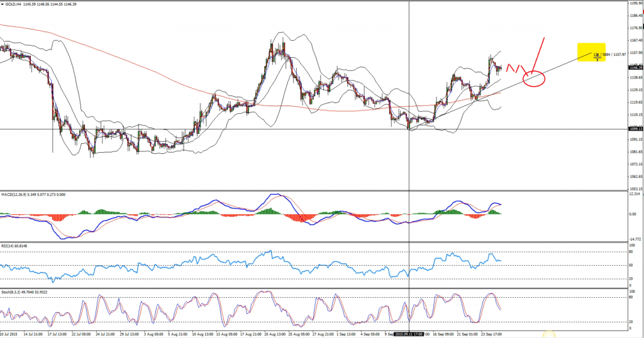Click the 1176.90 price axis label

tap(636, 28)
